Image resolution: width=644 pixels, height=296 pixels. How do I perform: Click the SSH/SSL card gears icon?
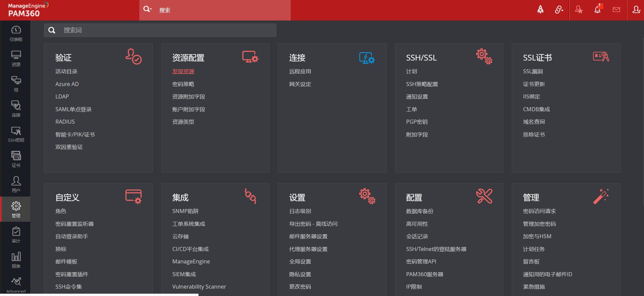pos(484,56)
